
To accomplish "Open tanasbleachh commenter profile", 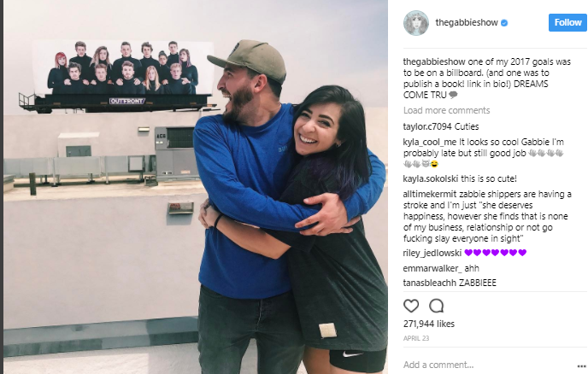I will [429, 283].
